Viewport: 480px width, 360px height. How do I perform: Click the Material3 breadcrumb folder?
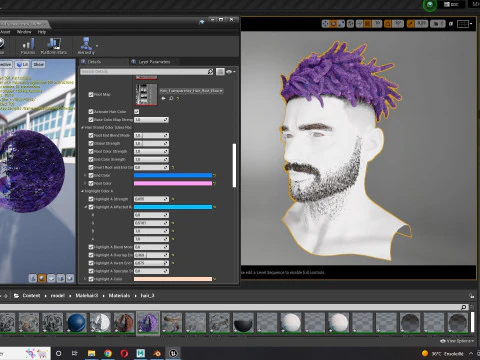tap(87, 296)
